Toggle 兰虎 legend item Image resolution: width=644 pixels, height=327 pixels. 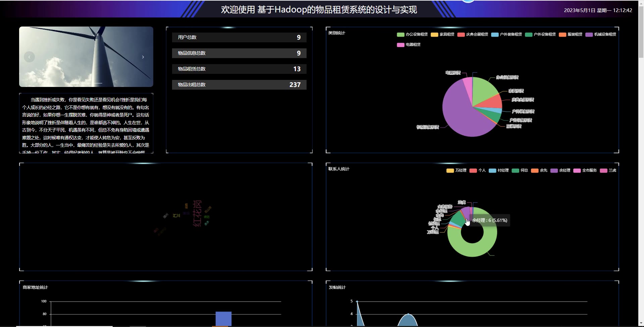[x=608, y=171]
